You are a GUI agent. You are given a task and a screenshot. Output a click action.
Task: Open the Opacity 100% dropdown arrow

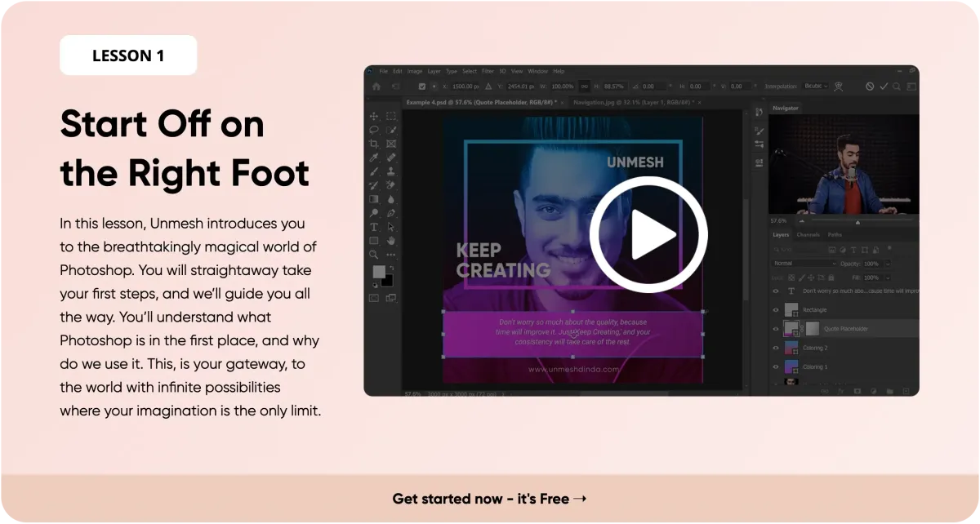coord(888,264)
